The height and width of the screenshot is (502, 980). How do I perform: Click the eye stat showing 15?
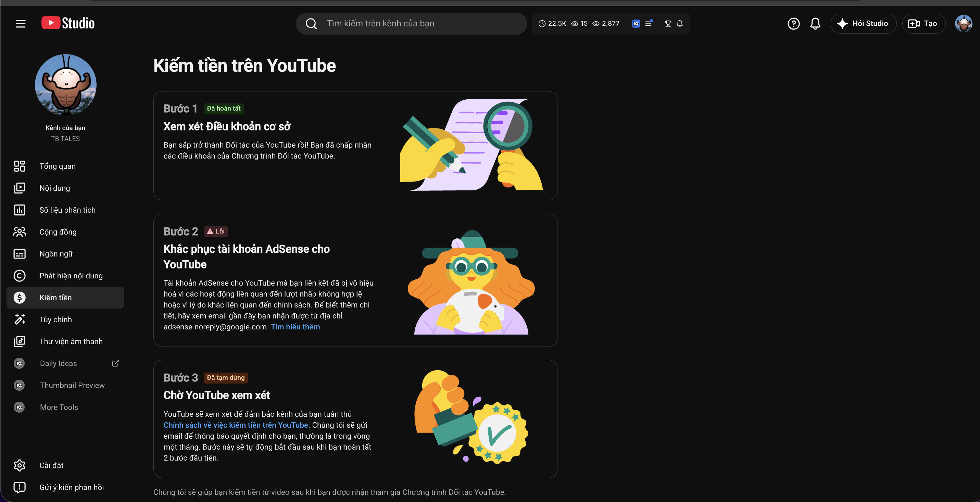click(x=579, y=24)
